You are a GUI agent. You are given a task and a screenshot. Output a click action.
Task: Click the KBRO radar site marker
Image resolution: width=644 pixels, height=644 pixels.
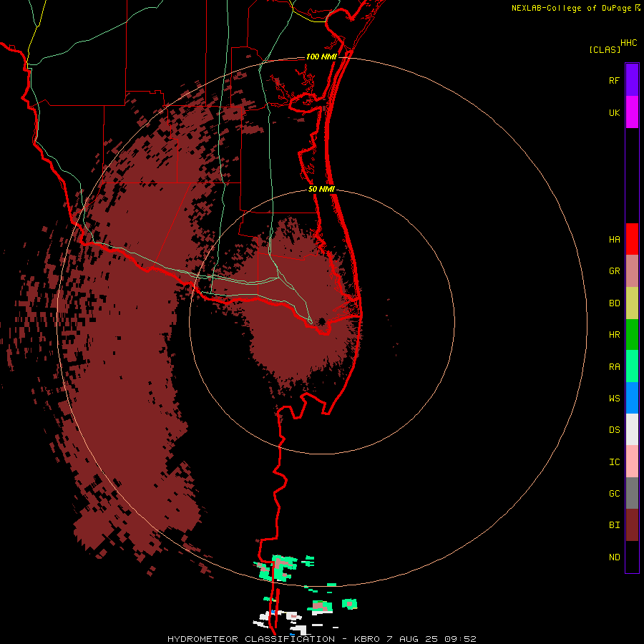point(321,321)
